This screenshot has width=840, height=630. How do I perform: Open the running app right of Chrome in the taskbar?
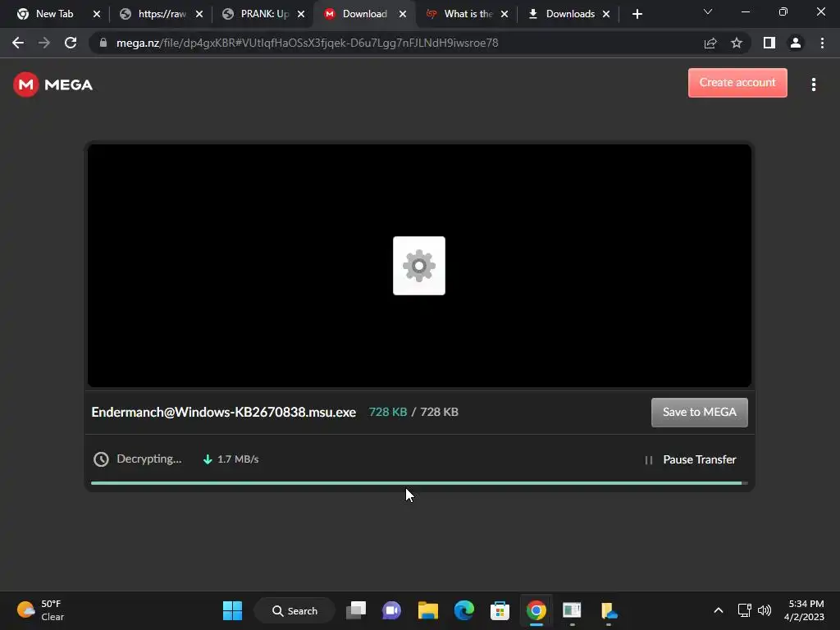[x=572, y=610]
